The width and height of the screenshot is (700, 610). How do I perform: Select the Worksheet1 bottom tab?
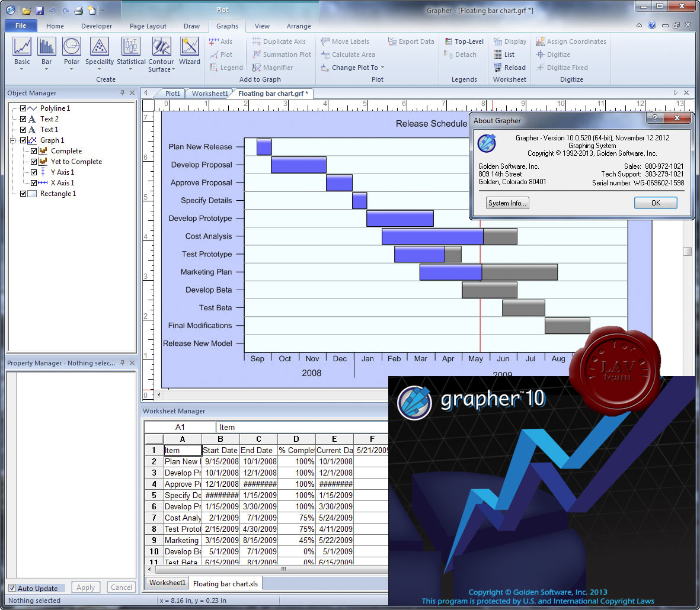pos(167,583)
